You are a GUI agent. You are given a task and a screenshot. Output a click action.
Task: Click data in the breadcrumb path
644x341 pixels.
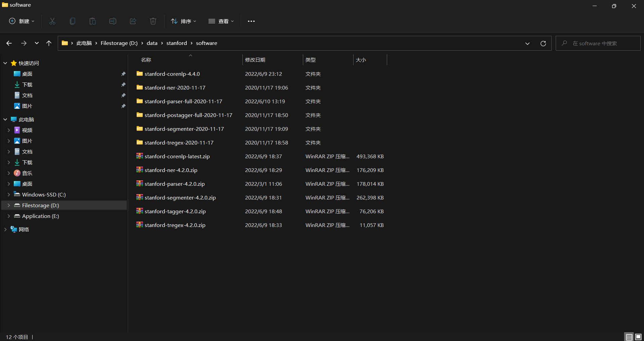[x=152, y=43]
